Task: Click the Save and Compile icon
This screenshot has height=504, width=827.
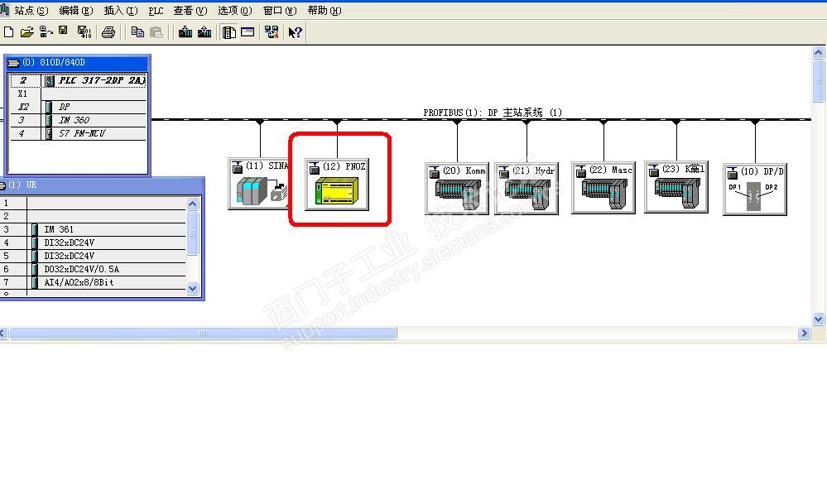Action: [84, 32]
